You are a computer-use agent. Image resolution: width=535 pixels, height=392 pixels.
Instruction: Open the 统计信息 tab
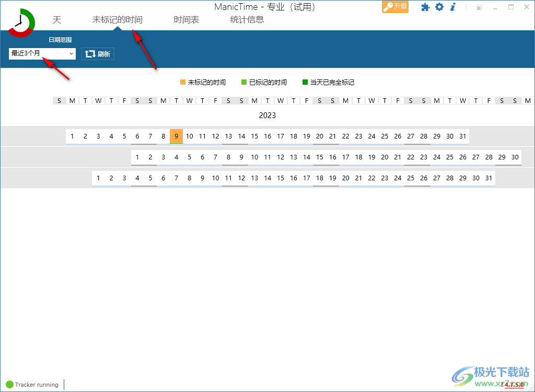tap(247, 20)
